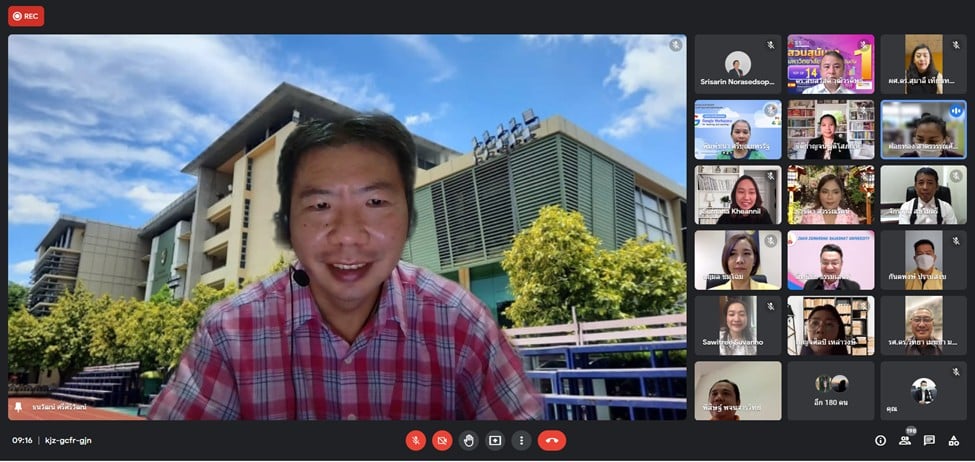The width and height of the screenshot is (975, 462).
Task: Open the three-dot more options menu
Action: point(521,440)
